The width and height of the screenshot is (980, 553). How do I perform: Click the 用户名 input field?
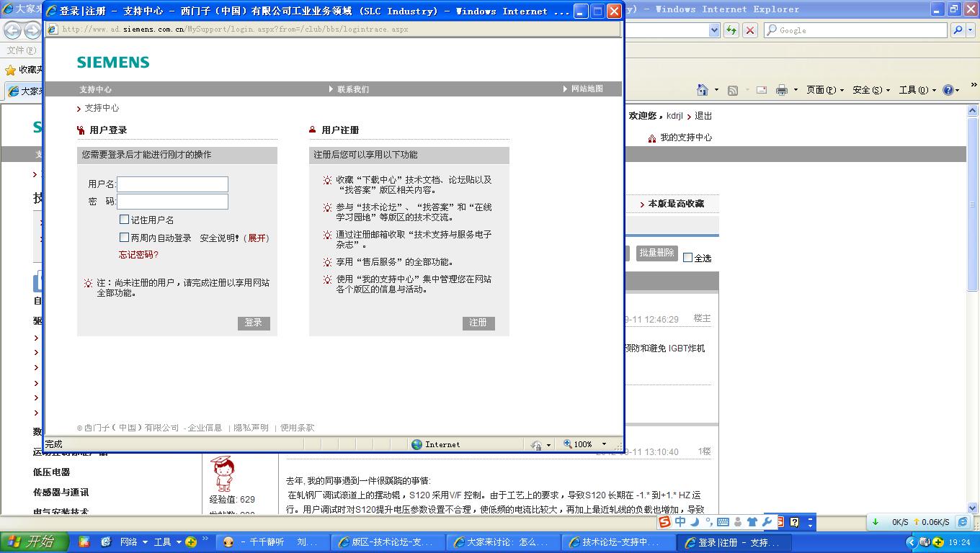[173, 184]
